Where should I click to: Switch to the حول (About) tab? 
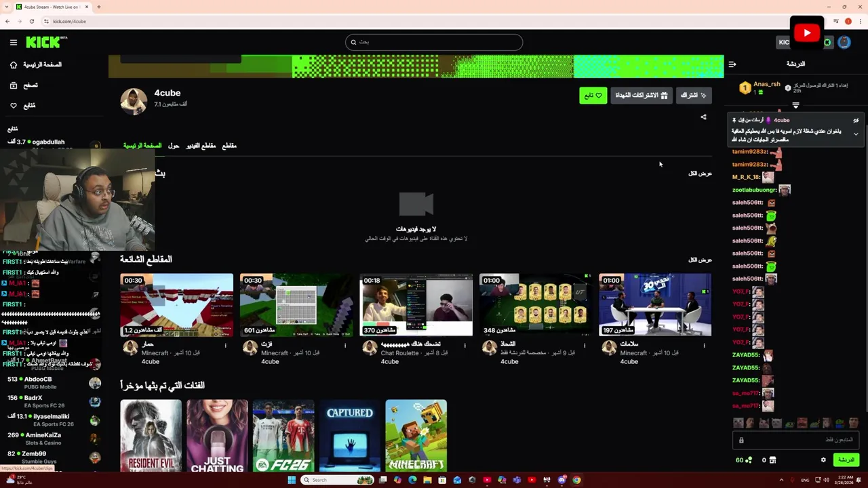tap(174, 146)
